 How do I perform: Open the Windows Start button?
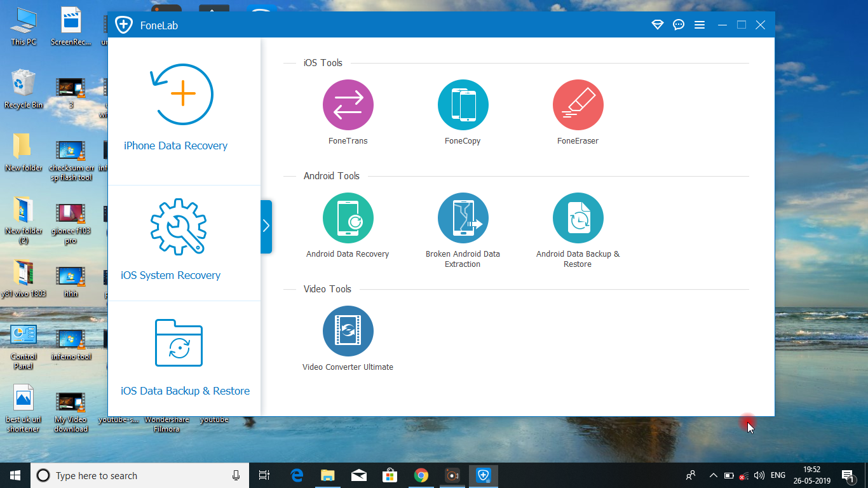point(15,475)
